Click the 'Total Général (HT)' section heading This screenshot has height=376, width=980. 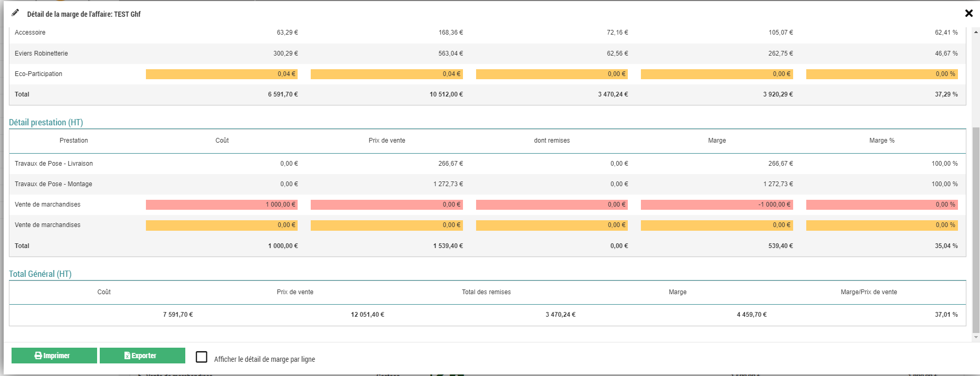(40, 274)
